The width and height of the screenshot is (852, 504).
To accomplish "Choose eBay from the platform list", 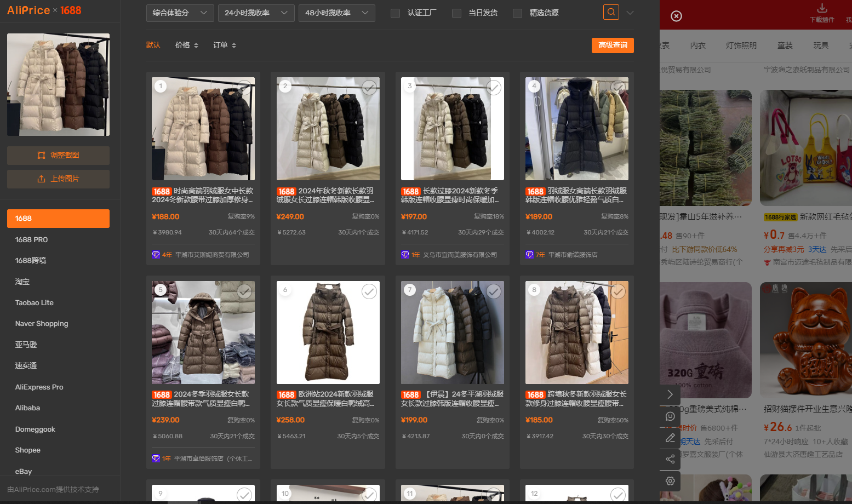I will point(58,471).
